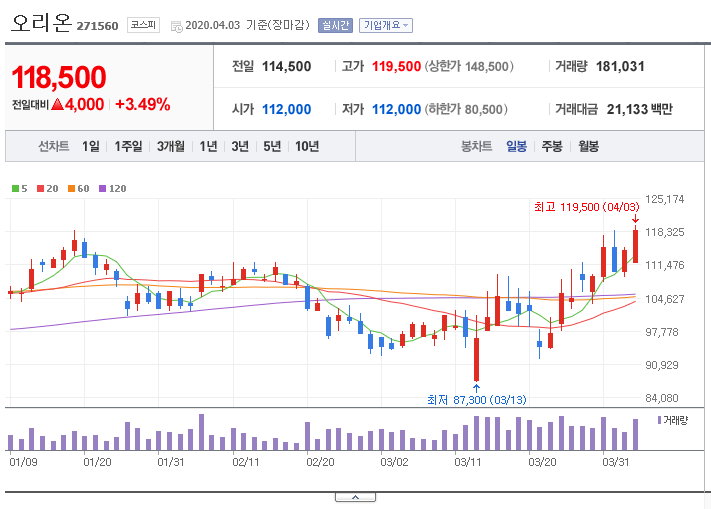Click the 최저 87,300 (03/13) low marker

477,400
